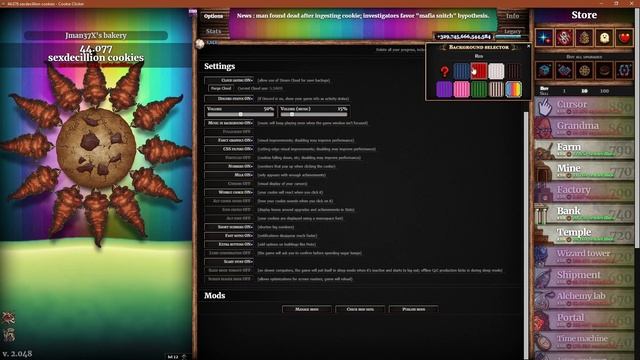Click the Manage mods button
Viewport: 640px width, 360px height.
[307, 309]
